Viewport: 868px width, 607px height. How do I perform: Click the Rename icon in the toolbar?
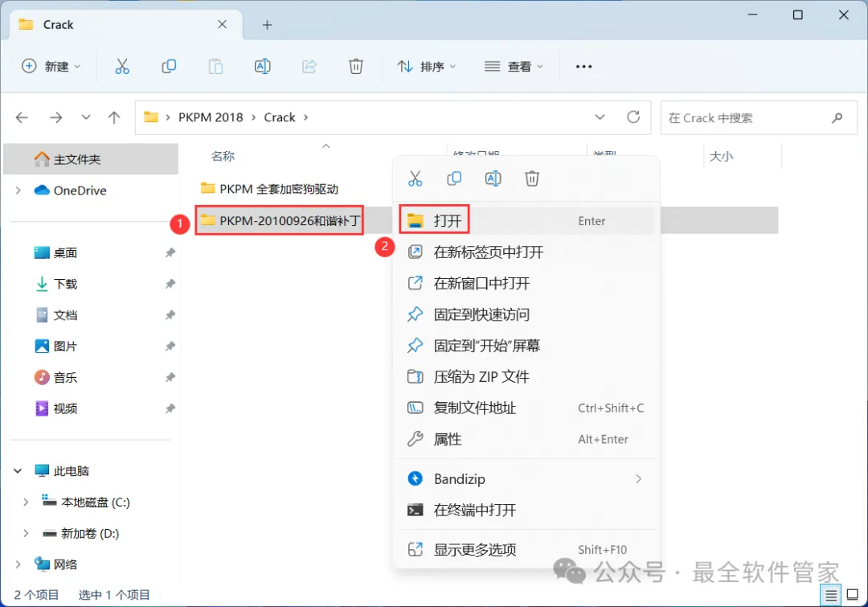[262, 67]
